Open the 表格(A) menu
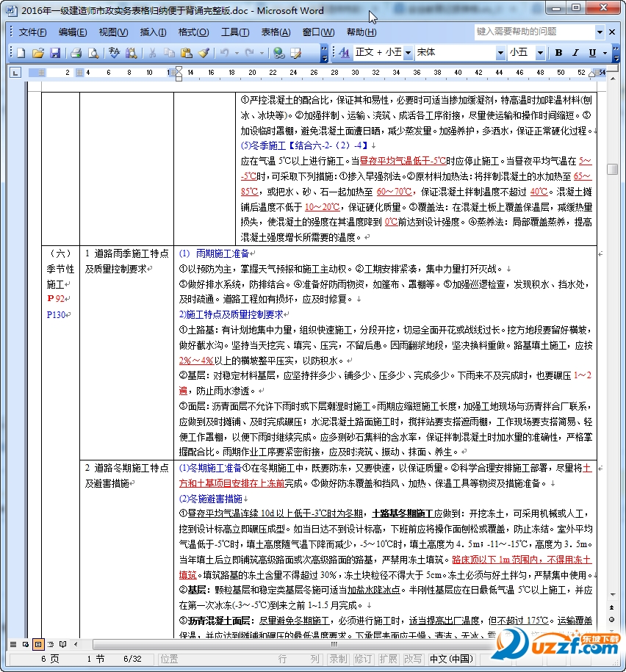The width and height of the screenshot is (626, 672). (x=276, y=32)
